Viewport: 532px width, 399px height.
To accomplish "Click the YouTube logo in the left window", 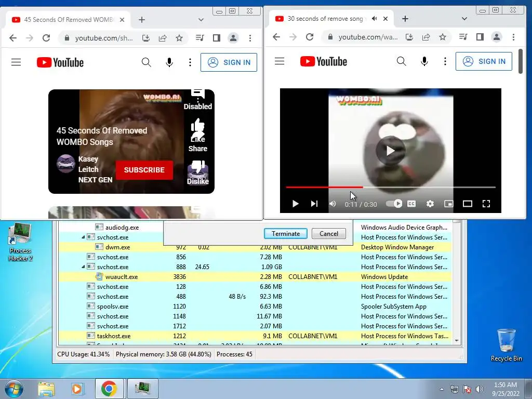I will [x=60, y=62].
